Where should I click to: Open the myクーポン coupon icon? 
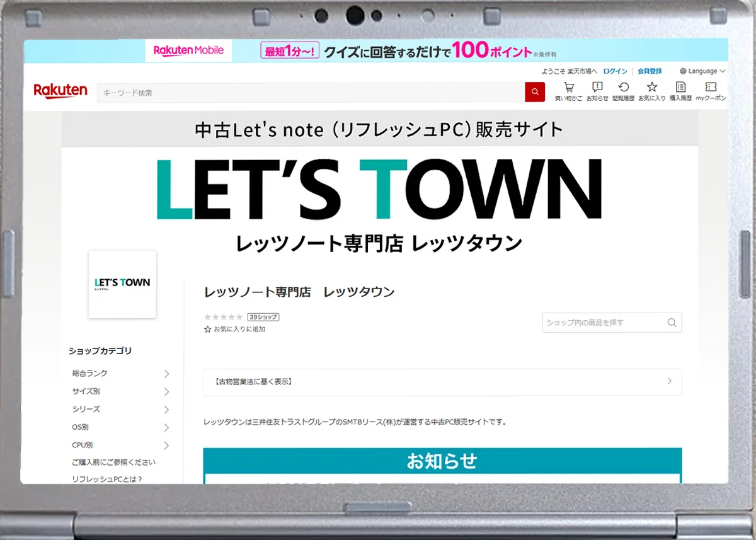coord(711,91)
